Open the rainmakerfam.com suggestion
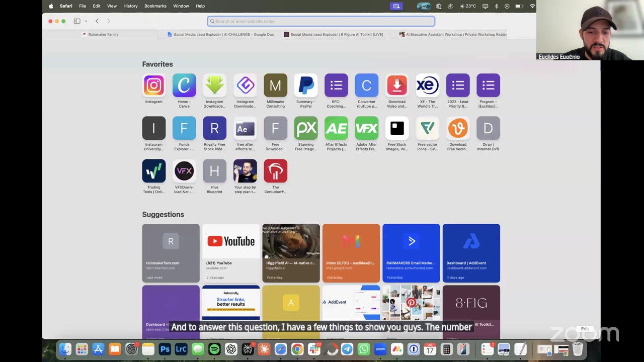This screenshot has width=644, height=362. tap(171, 253)
